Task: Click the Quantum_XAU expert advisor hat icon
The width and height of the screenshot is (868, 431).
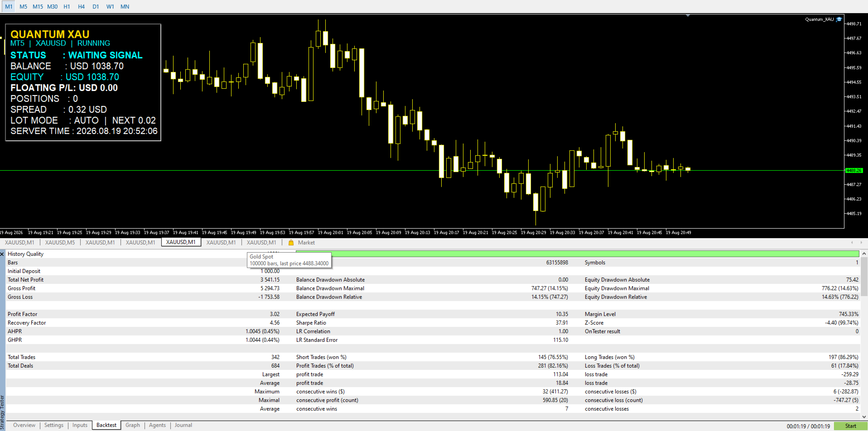Action: coord(839,19)
